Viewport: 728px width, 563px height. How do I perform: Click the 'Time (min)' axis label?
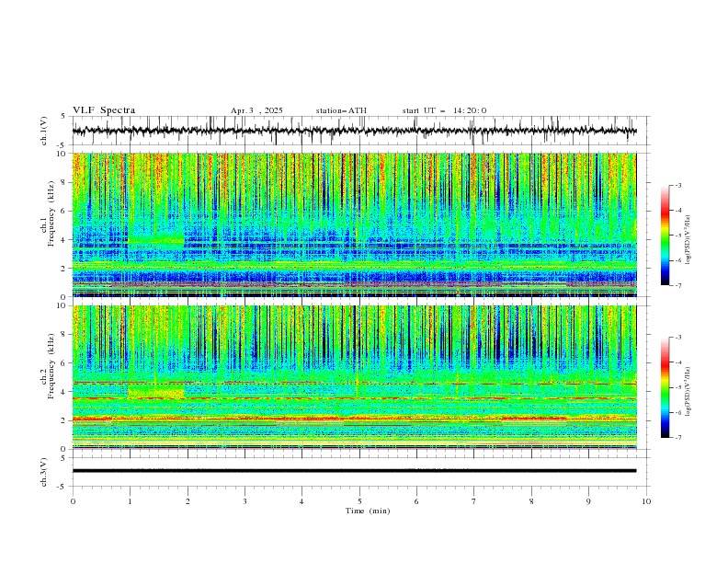368,511
